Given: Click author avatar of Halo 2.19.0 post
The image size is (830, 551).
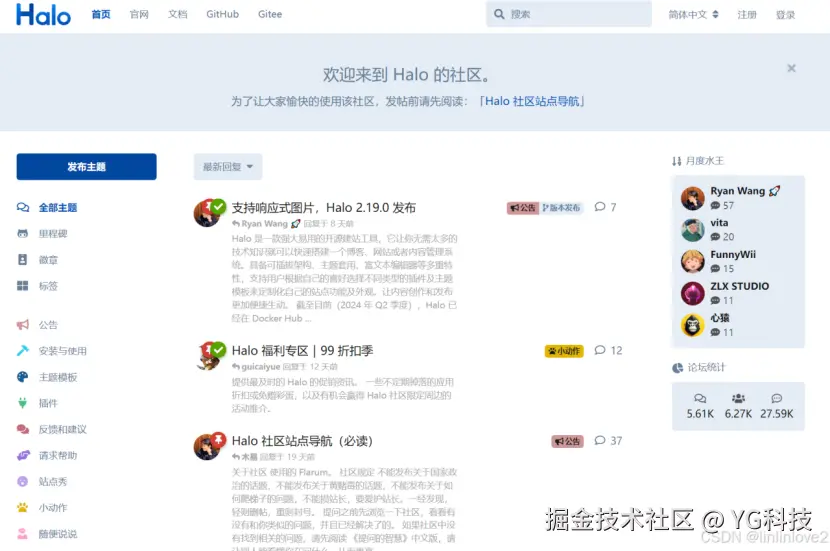Looking at the screenshot, I should (206, 214).
